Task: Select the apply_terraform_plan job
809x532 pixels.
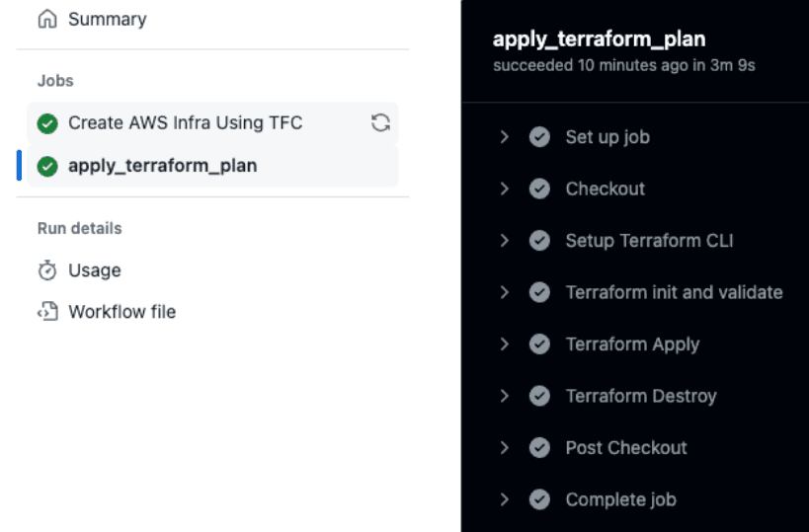Action: (162, 166)
